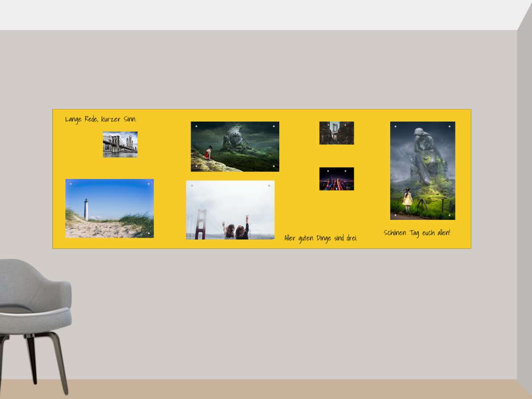The image size is (532, 399).
Task: Click top-left mounting screw of helmet picture
Action: (196, 126)
